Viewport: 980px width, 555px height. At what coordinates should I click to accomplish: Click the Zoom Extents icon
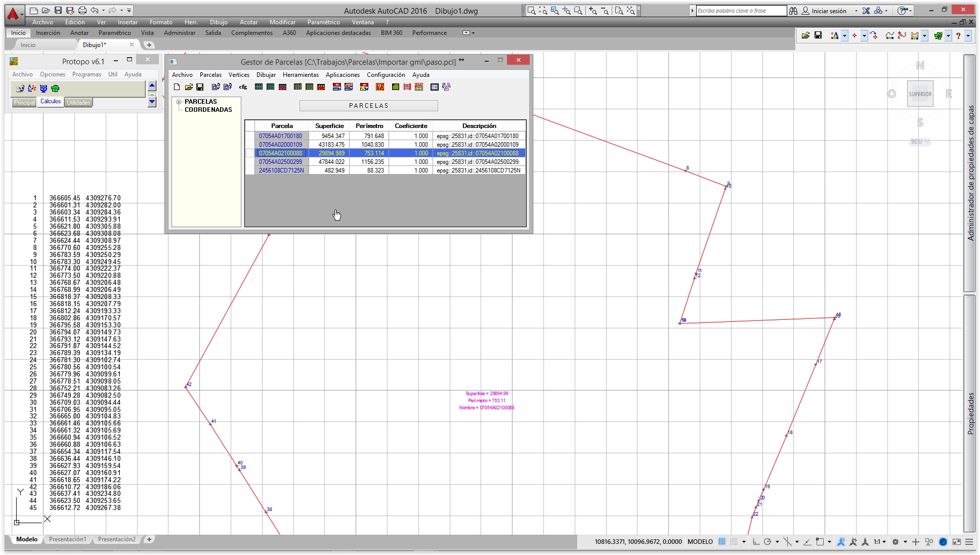click(x=631, y=10)
